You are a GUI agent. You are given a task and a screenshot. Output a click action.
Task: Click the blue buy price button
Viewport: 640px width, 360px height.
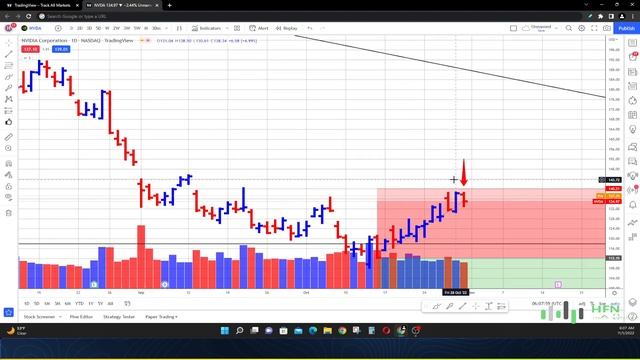(x=61, y=49)
